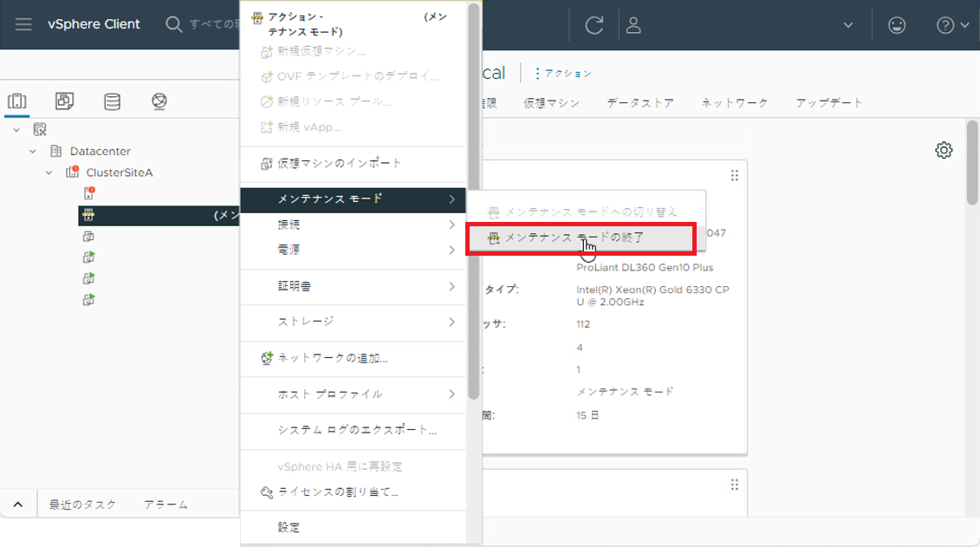
Task: Open the アラーム tab
Action: coord(165,505)
